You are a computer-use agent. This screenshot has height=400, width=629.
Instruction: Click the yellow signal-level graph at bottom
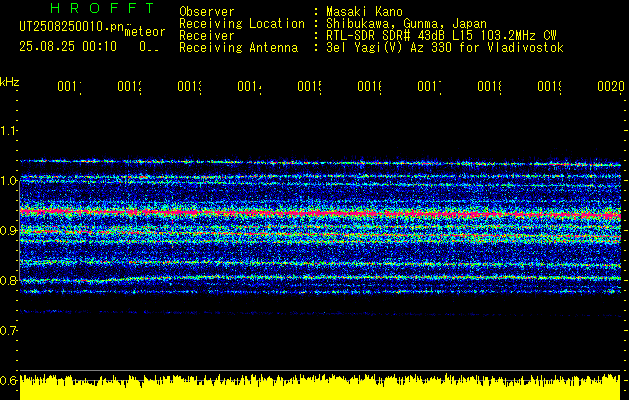[320, 387]
